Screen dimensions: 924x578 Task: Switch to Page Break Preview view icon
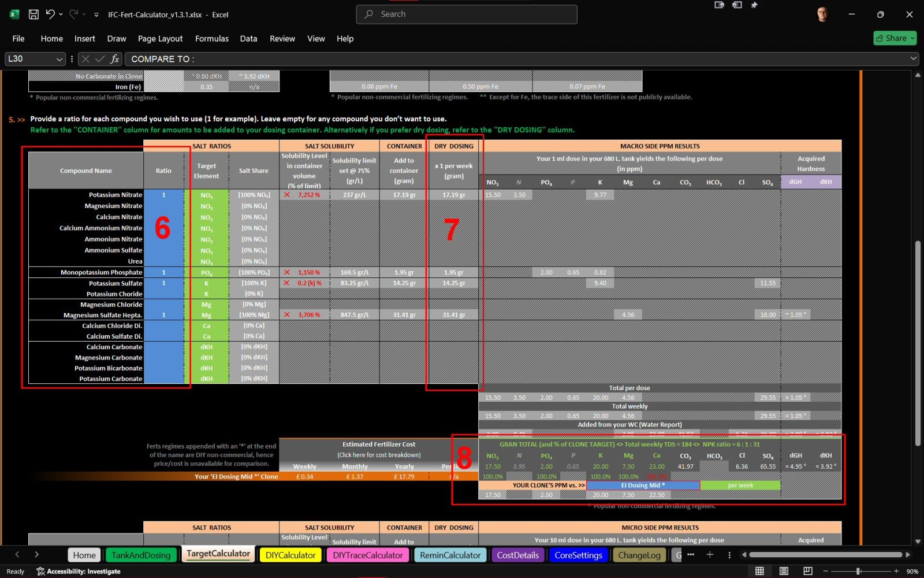[807, 571]
